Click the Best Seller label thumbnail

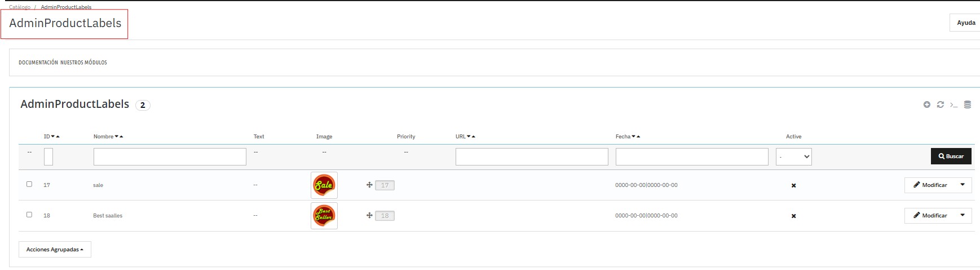[x=324, y=215]
